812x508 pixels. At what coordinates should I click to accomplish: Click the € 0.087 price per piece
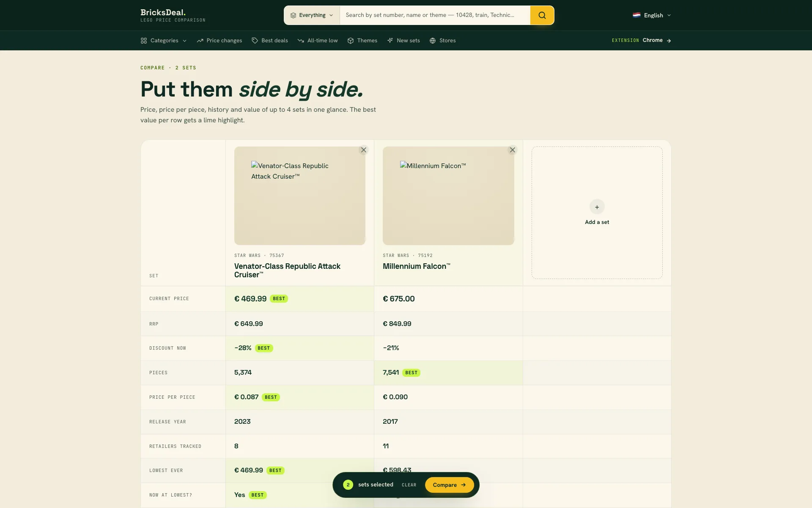click(247, 397)
